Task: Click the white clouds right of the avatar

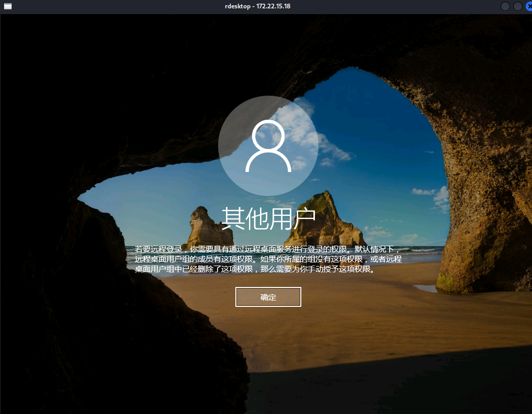Action: 335,149
